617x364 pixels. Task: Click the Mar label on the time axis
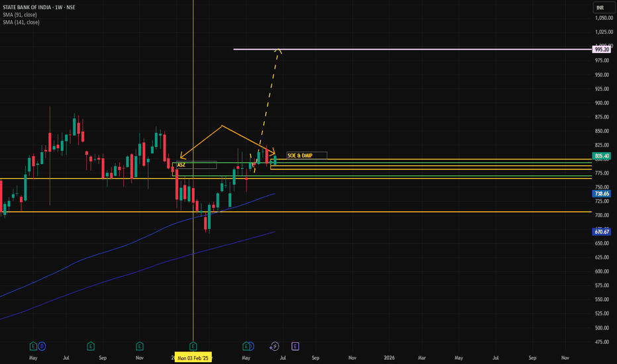pos(422,357)
